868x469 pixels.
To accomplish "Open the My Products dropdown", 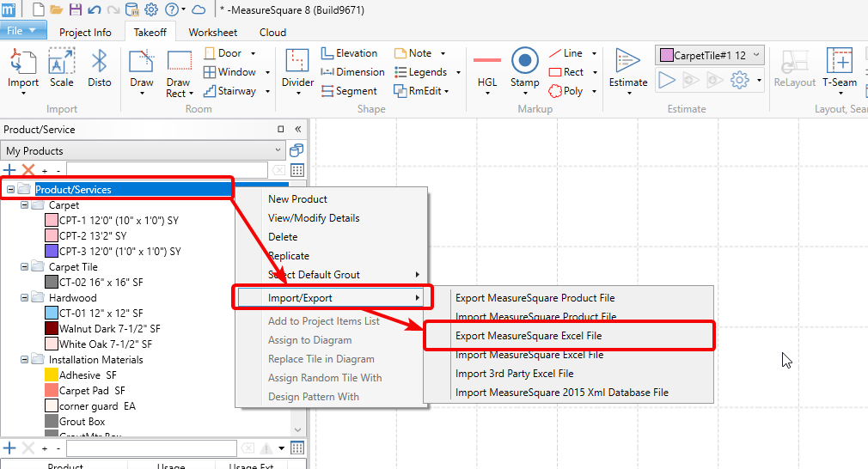I will (x=144, y=150).
